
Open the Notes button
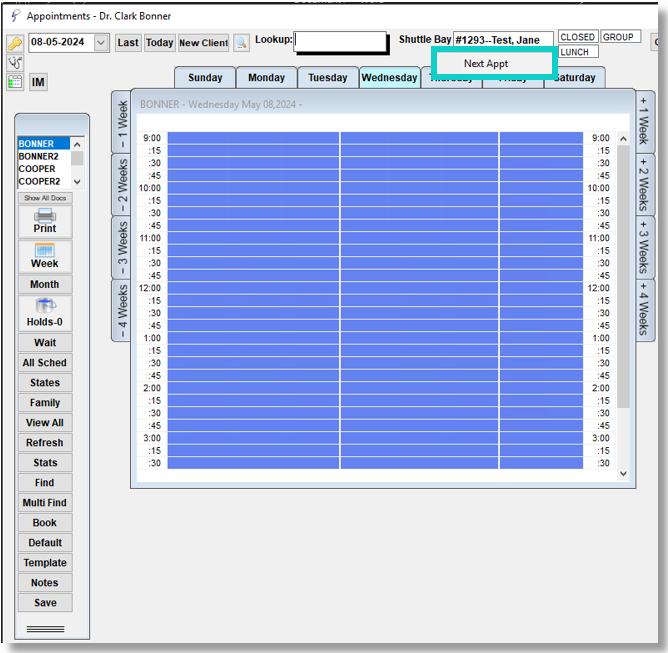(45, 583)
